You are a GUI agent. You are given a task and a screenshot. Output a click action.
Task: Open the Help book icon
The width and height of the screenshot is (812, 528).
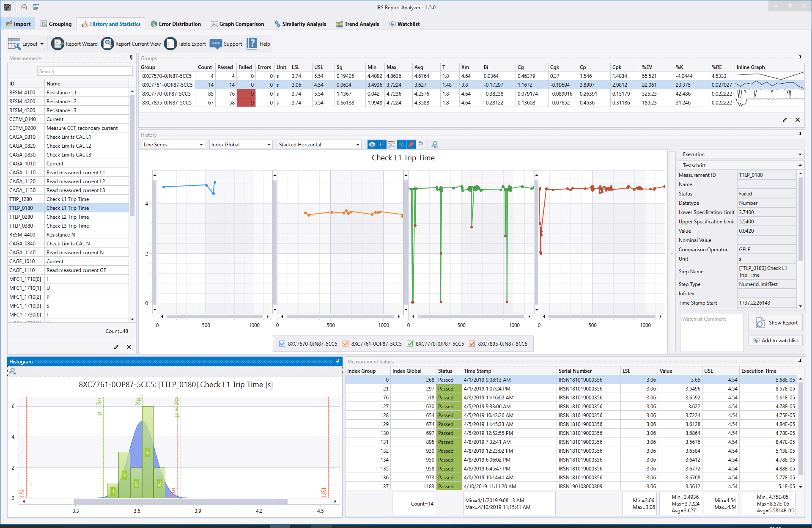(252, 44)
